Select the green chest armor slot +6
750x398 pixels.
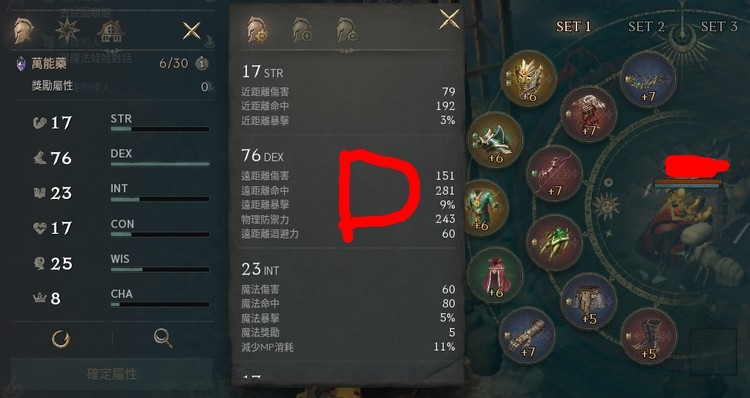(484, 208)
